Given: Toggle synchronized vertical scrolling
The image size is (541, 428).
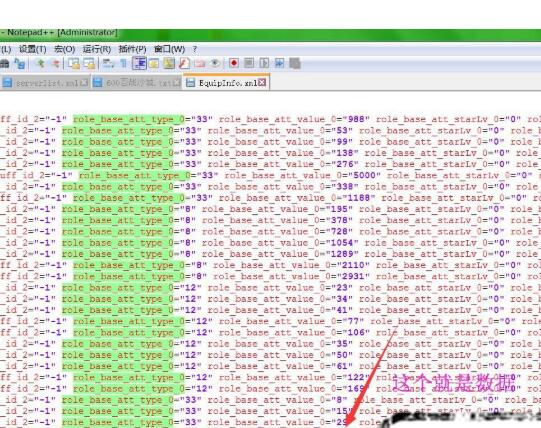Looking at the screenshot, I should click(x=74, y=64).
